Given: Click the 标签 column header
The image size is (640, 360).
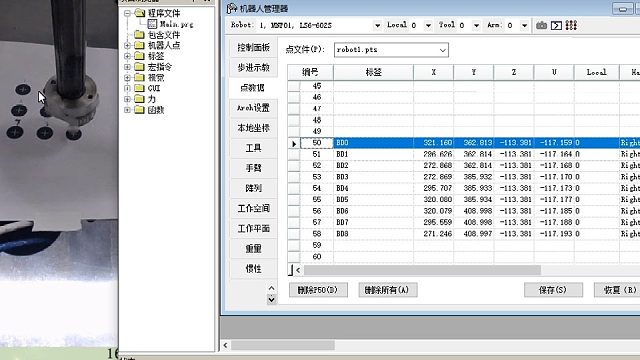Looking at the screenshot, I should click(373, 72).
